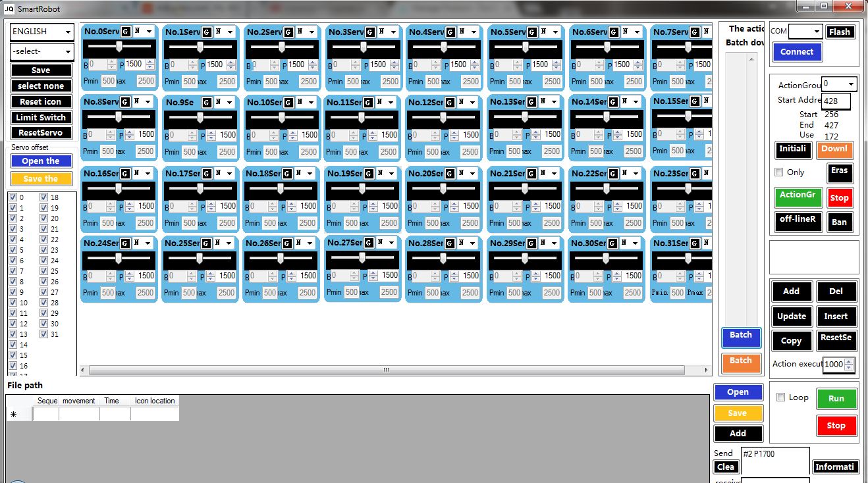The image size is (868, 483).
Task: Open the ActionGroup number dropdown
Action: click(x=839, y=84)
